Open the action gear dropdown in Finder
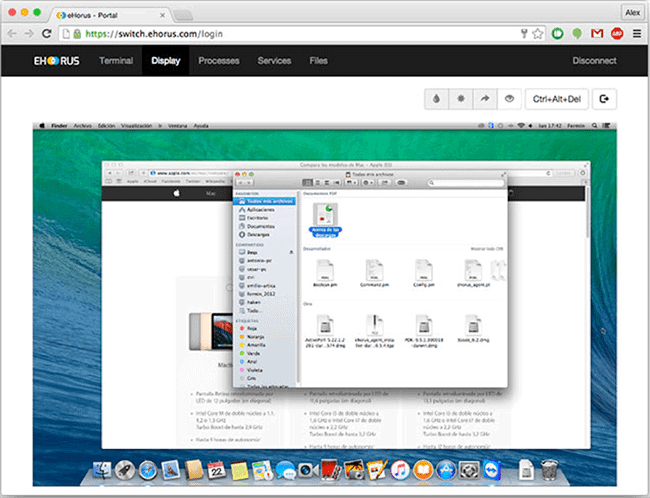Screen dimensions: 650x498 368,182
